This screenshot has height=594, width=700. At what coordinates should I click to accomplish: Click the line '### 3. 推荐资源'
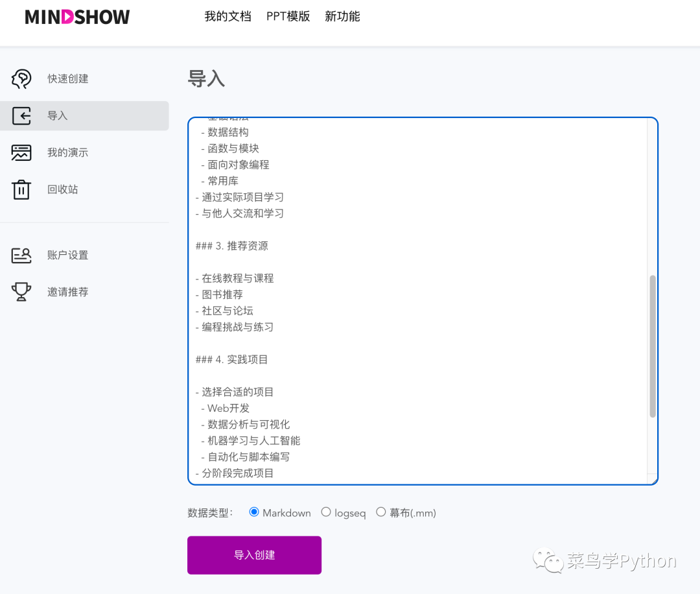pos(231,246)
